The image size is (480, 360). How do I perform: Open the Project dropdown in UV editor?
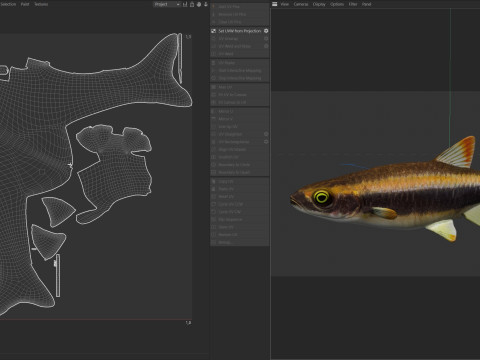click(167, 4)
